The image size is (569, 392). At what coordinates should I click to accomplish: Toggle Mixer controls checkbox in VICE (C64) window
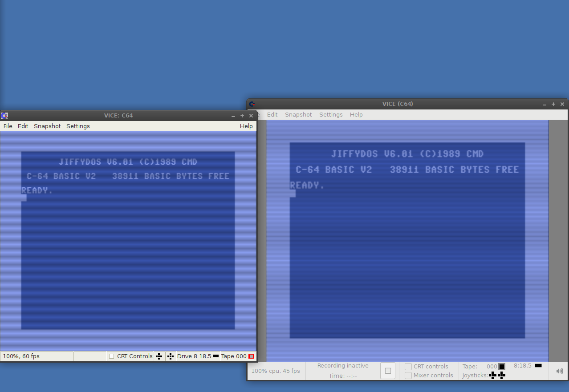pos(408,376)
